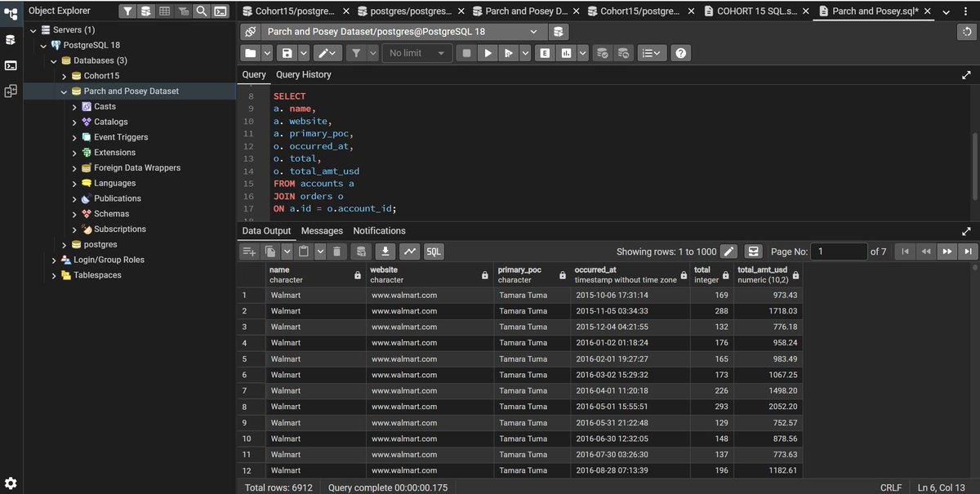This screenshot has width=980, height=494.
Task: Open the edit pencil dropdown in query toolbar
Action: 327,53
